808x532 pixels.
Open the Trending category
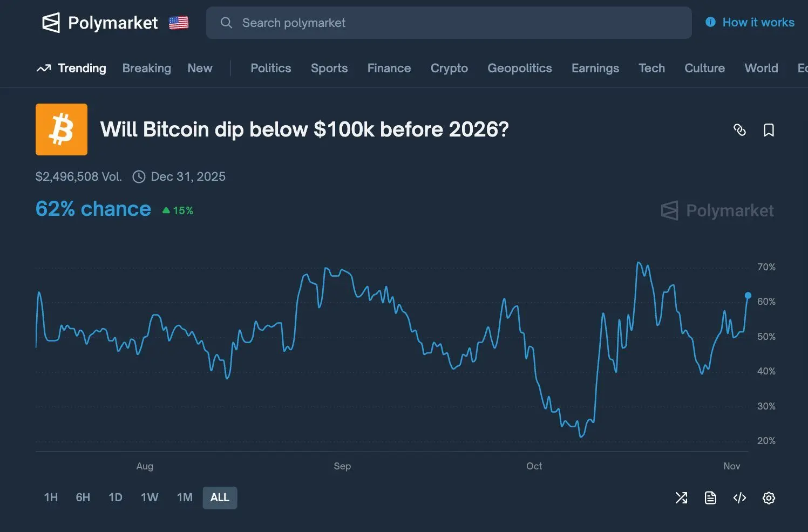tap(72, 69)
